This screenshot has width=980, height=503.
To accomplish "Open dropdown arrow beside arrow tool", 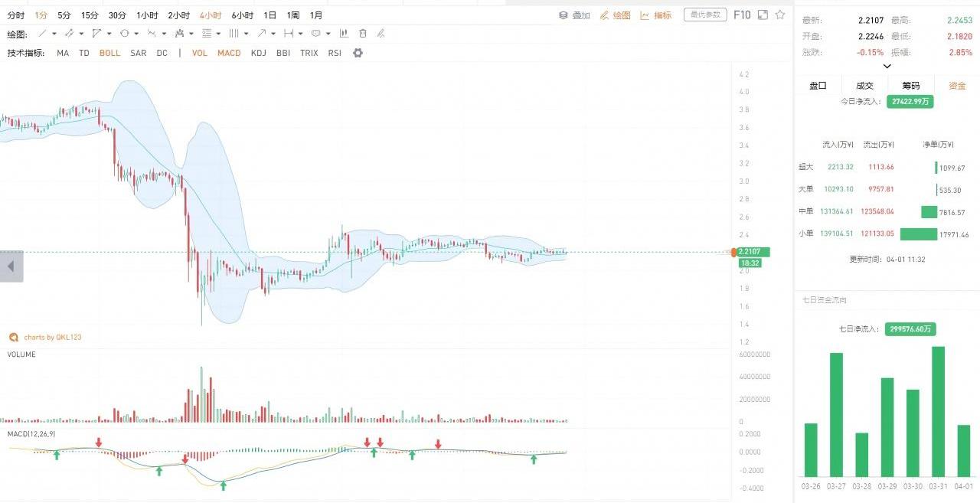I will click(274, 34).
